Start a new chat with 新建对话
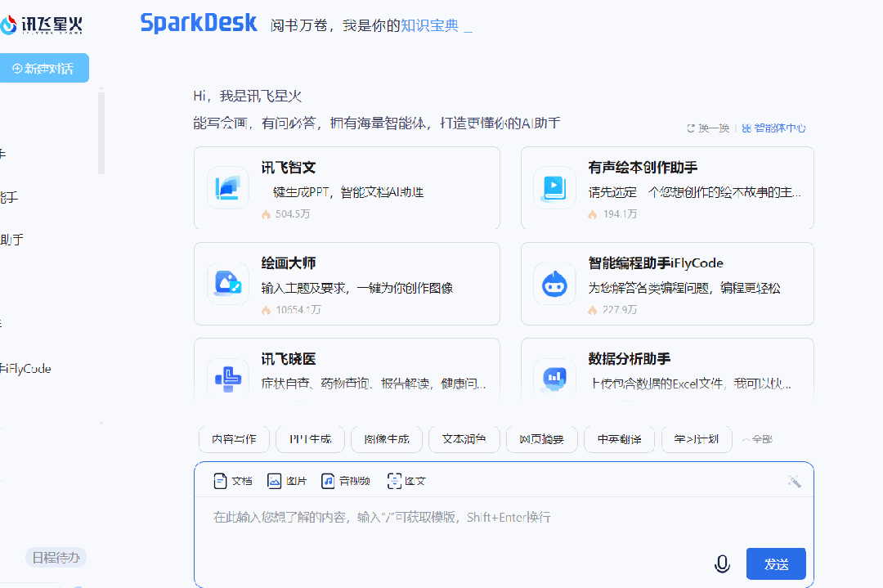883x588 pixels. (44, 68)
